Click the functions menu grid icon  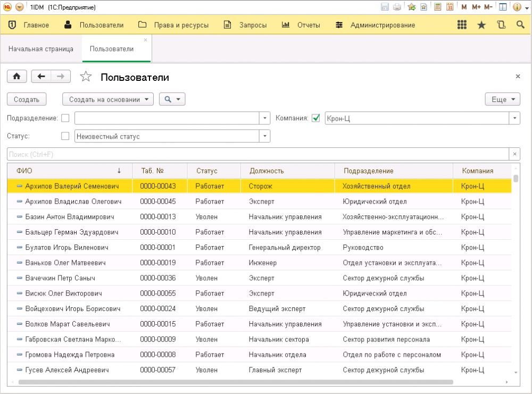462,25
